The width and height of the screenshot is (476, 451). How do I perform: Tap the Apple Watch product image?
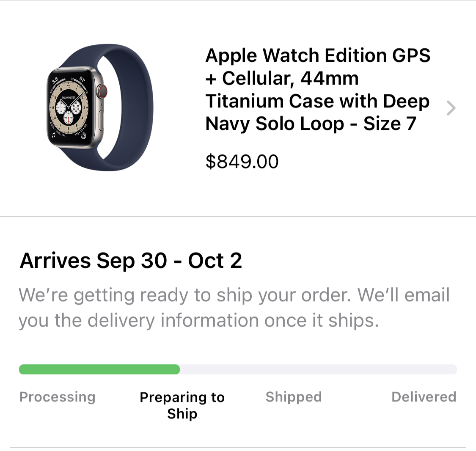coord(100,107)
